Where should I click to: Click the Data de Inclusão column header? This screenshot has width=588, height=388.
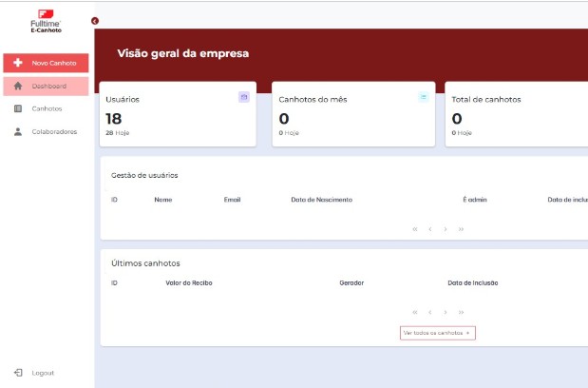click(x=473, y=283)
